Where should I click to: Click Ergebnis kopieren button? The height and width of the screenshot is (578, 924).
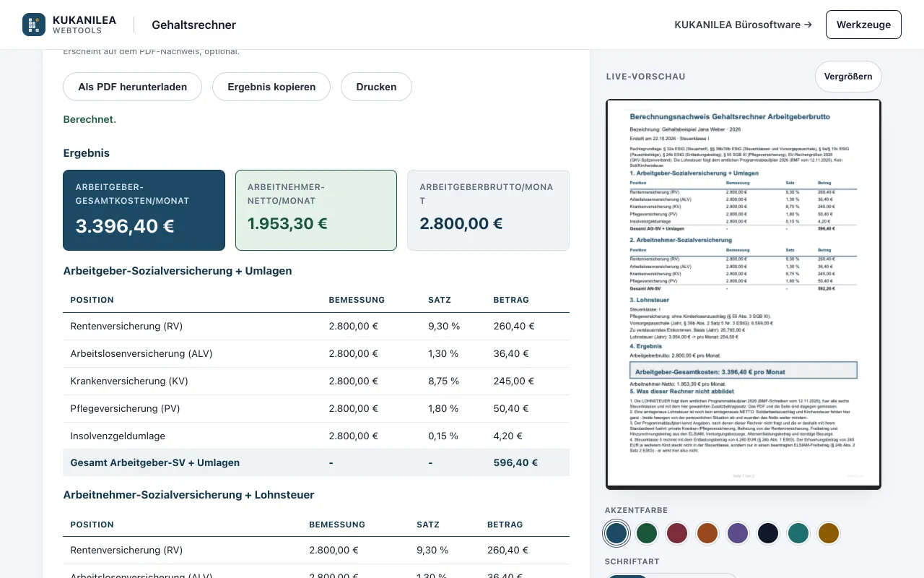click(271, 87)
